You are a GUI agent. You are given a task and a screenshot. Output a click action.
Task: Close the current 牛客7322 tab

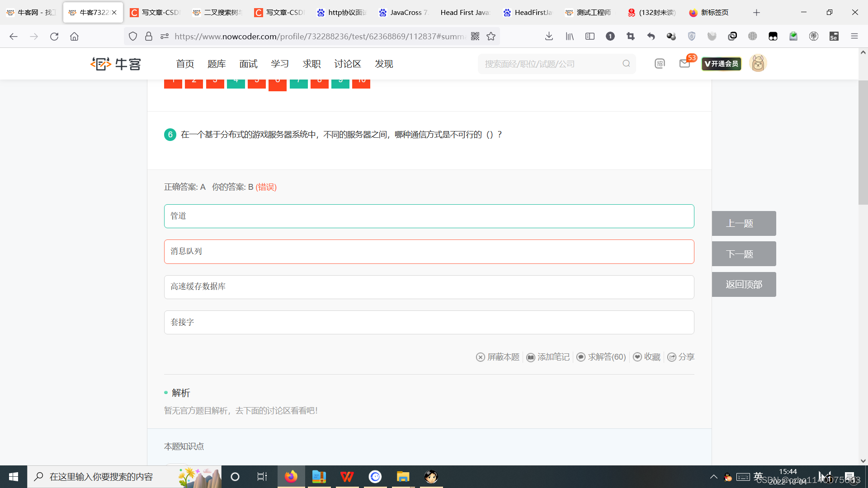pos(114,12)
